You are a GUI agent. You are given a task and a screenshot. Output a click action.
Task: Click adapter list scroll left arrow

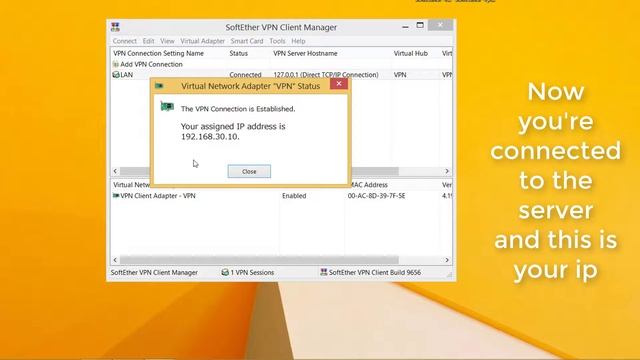(x=115, y=260)
